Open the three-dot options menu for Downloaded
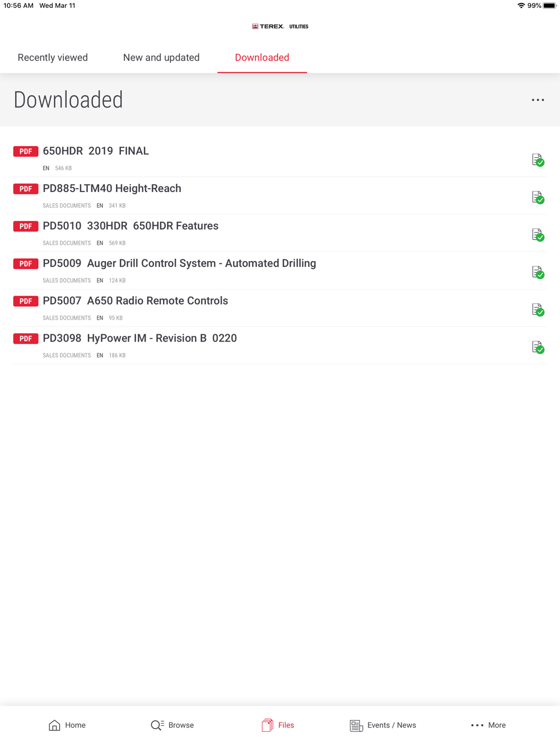 pyautogui.click(x=538, y=100)
